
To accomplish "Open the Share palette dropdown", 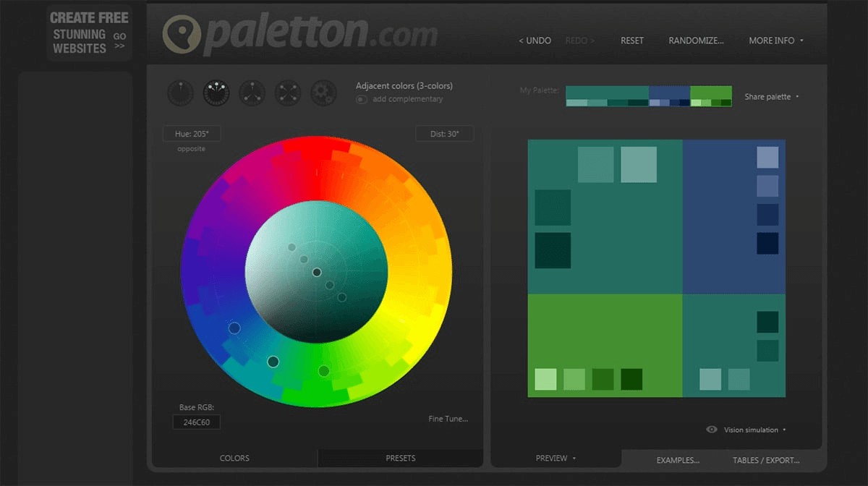I will 769,95.
